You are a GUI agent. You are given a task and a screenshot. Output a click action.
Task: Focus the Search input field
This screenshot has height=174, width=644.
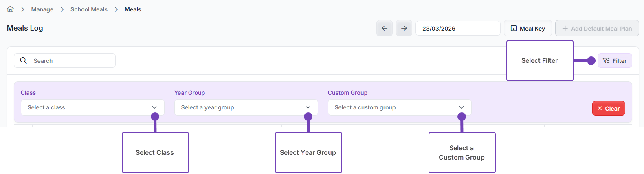(69, 61)
